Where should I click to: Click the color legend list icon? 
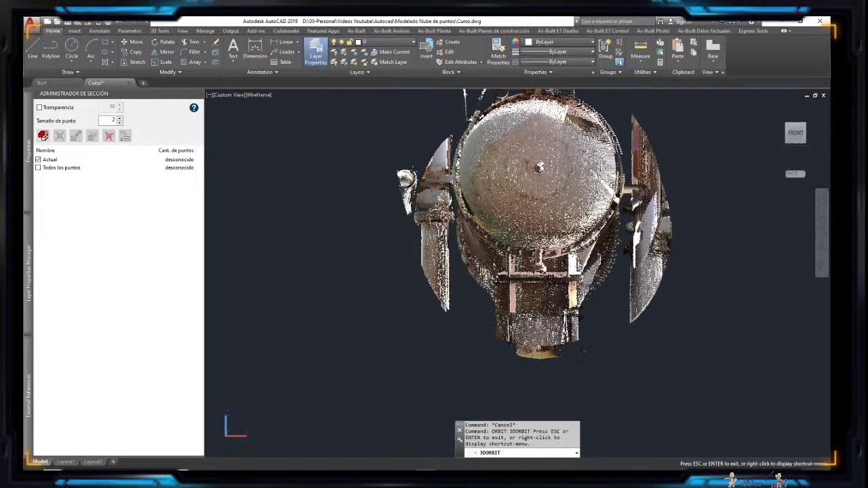pos(125,136)
